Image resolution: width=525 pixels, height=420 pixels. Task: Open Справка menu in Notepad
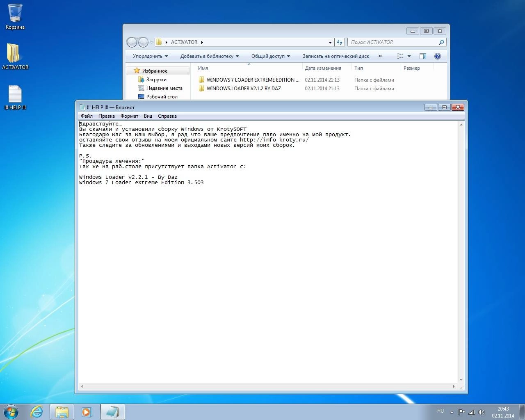pyautogui.click(x=167, y=116)
